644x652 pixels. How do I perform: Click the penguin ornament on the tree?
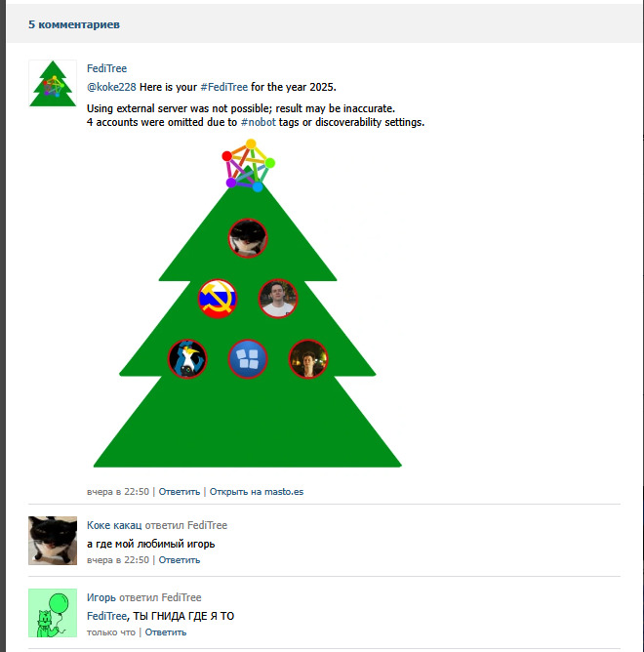click(187, 359)
